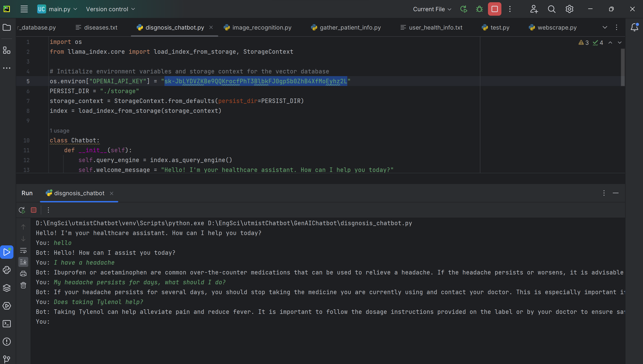Open the Git version control tool window
This screenshot has width=643, height=364.
[7, 359]
